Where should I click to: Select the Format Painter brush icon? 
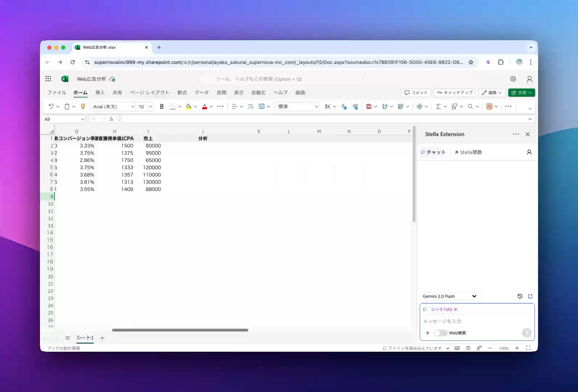click(83, 106)
